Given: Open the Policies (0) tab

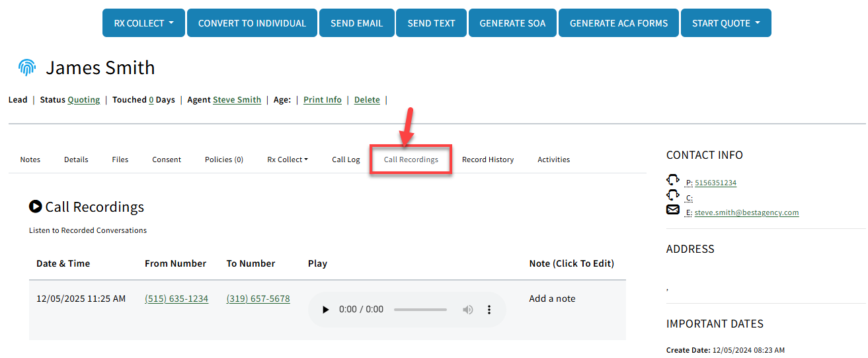Looking at the screenshot, I should (224, 159).
